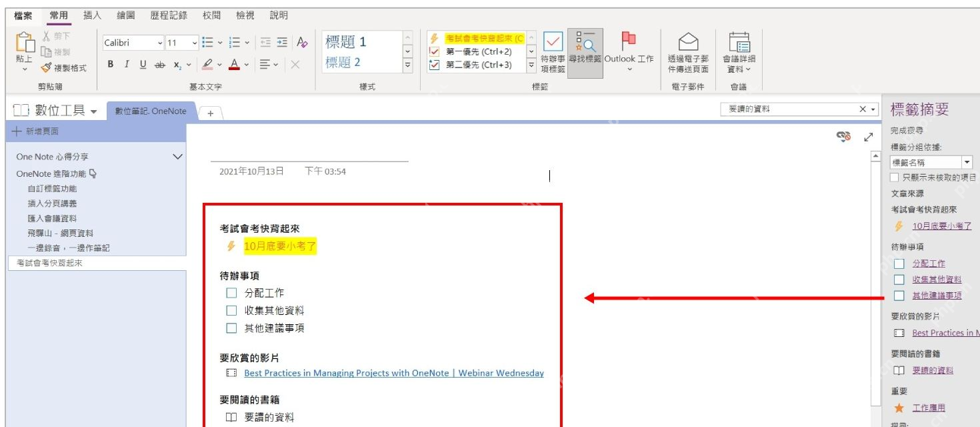
Task: Select the 第二優先 (Ctrl+3) tag
Action: pos(477,65)
